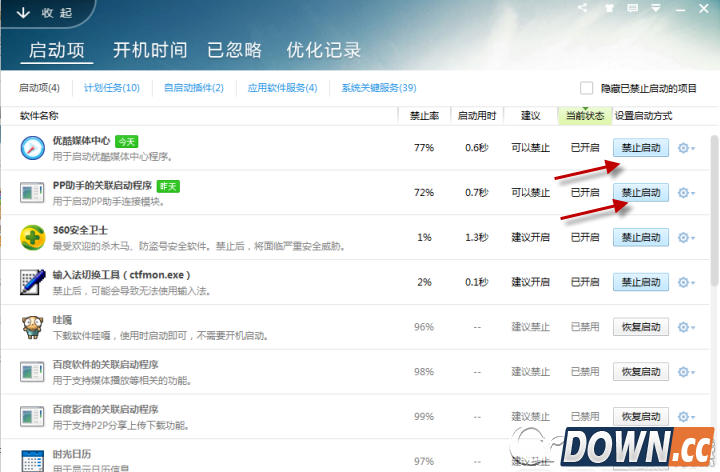Click 建议开启 in the 360安全卫士 row
Image resolution: width=720 pixels, height=472 pixels.
tap(530, 237)
